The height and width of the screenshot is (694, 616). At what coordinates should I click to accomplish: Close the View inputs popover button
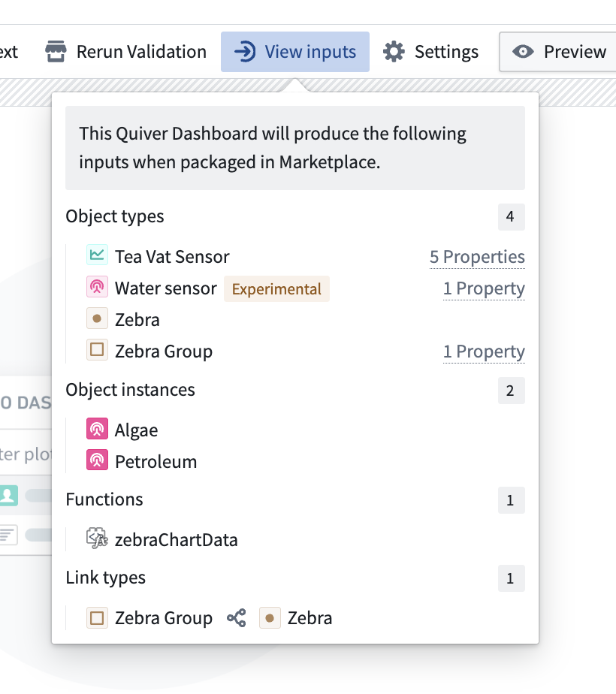[x=295, y=52]
